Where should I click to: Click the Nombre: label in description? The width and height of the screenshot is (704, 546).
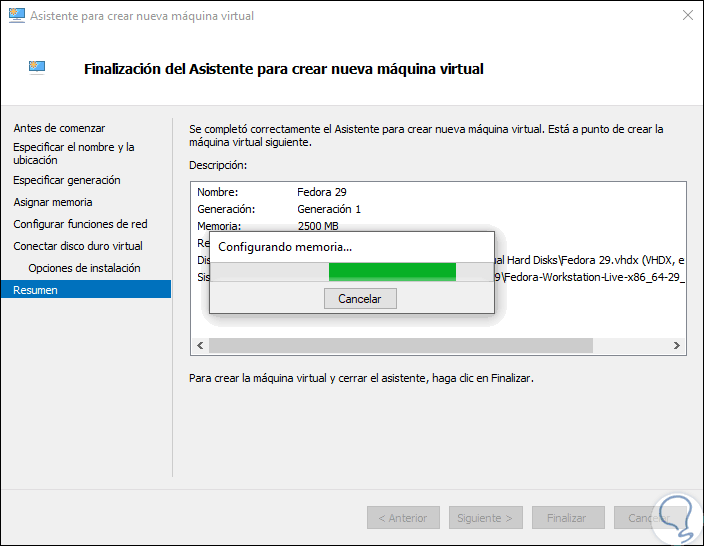click(x=218, y=192)
